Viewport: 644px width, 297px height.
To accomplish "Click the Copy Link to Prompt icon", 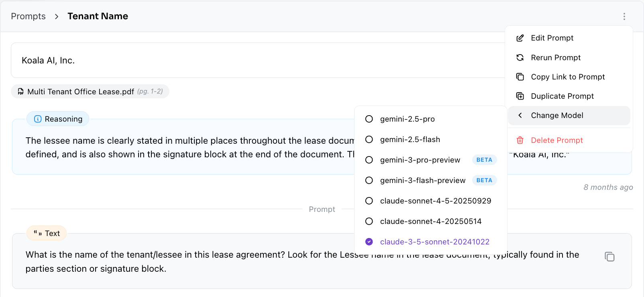I will [x=520, y=77].
